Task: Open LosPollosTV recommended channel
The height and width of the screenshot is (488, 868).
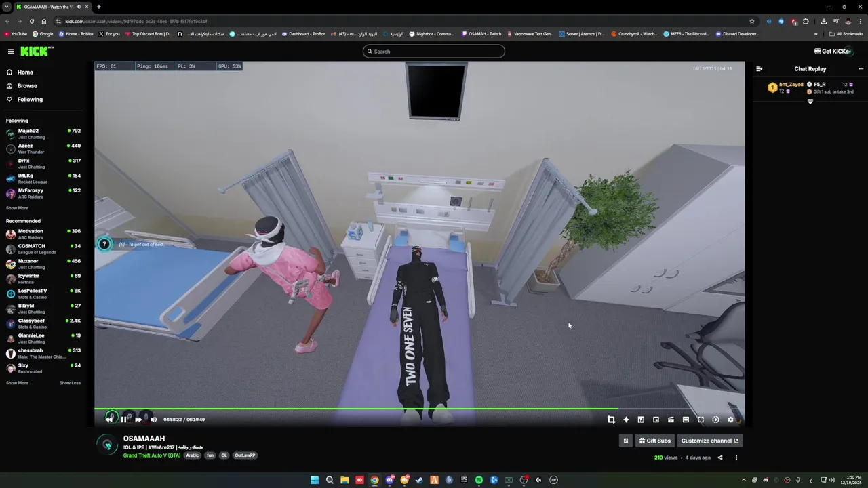Action: [x=43, y=293]
